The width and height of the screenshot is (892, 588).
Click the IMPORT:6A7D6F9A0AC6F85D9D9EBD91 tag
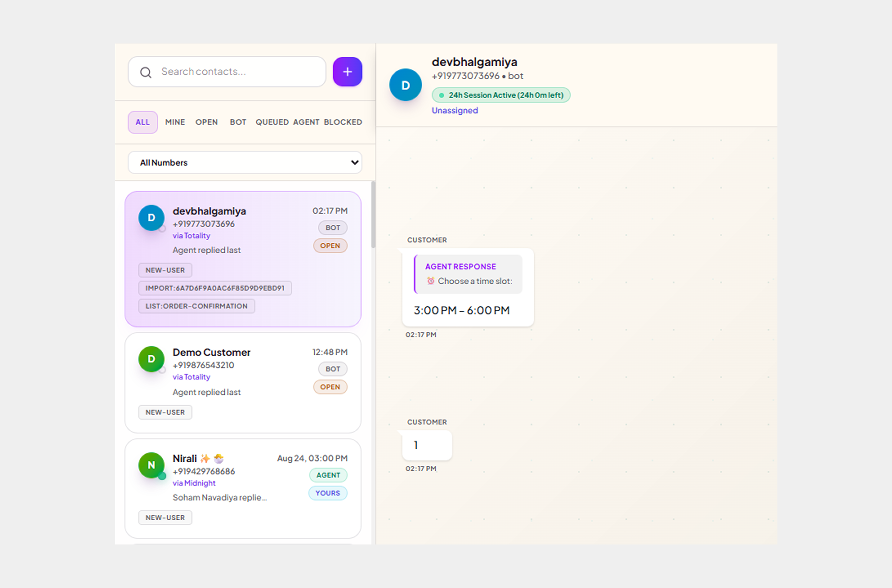[215, 288]
